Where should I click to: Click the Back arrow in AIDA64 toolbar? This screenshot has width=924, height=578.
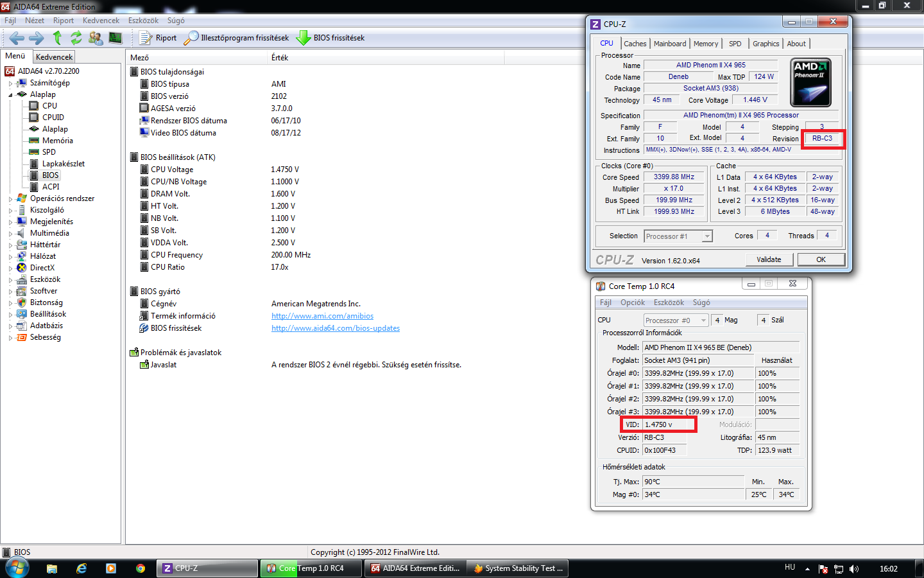[x=17, y=38]
